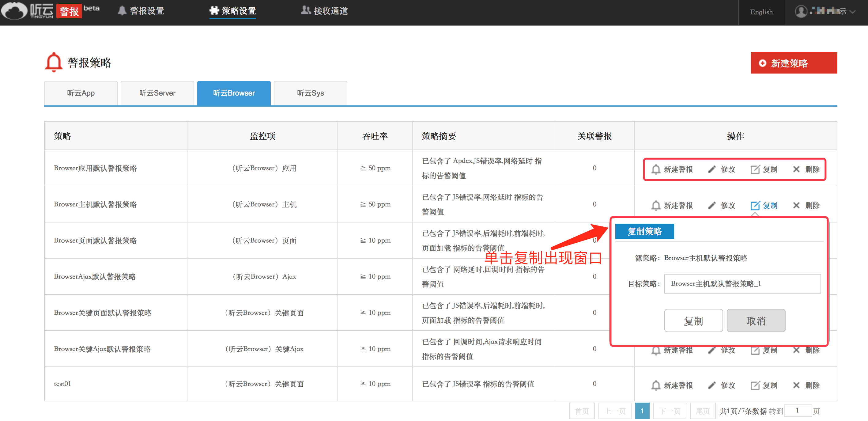
Task: Click pencil icon for Browser关键Ajax默认警报策略
Action: coord(712,351)
